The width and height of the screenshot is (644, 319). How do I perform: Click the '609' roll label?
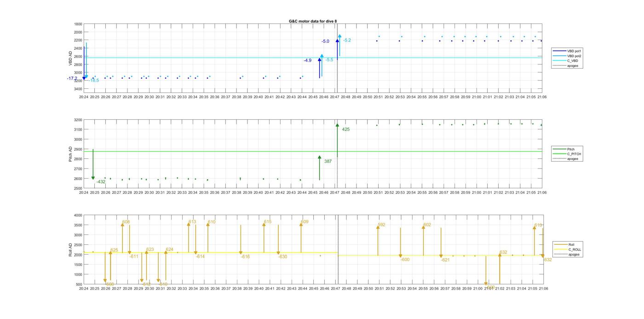point(305,222)
